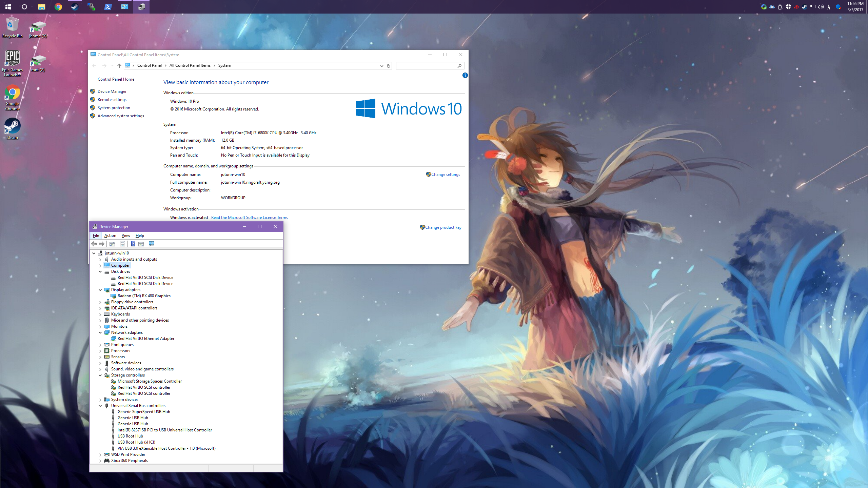Open the View menu in Device Manager

125,236
